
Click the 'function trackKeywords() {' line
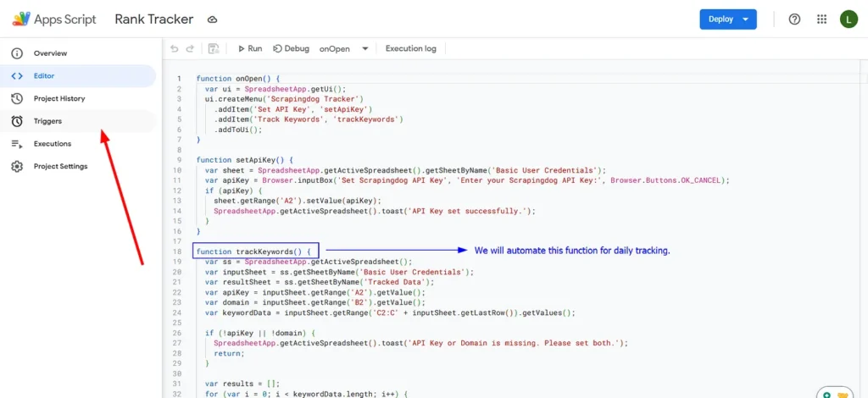[253, 252]
